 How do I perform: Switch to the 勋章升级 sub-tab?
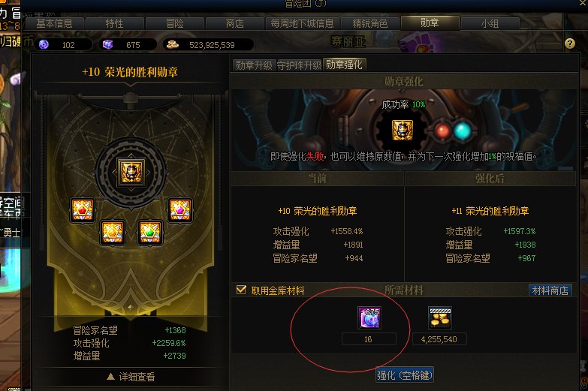254,65
